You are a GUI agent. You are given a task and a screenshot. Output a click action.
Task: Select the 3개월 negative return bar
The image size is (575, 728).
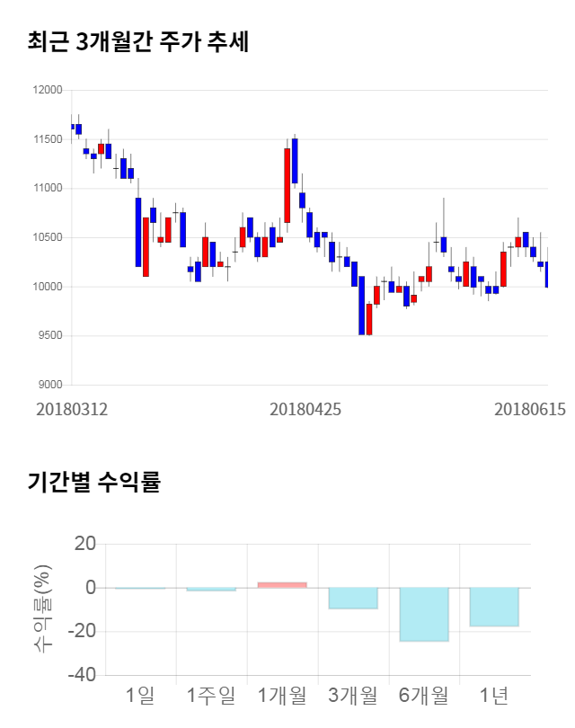pyautogui.click(x=353, y=598)
